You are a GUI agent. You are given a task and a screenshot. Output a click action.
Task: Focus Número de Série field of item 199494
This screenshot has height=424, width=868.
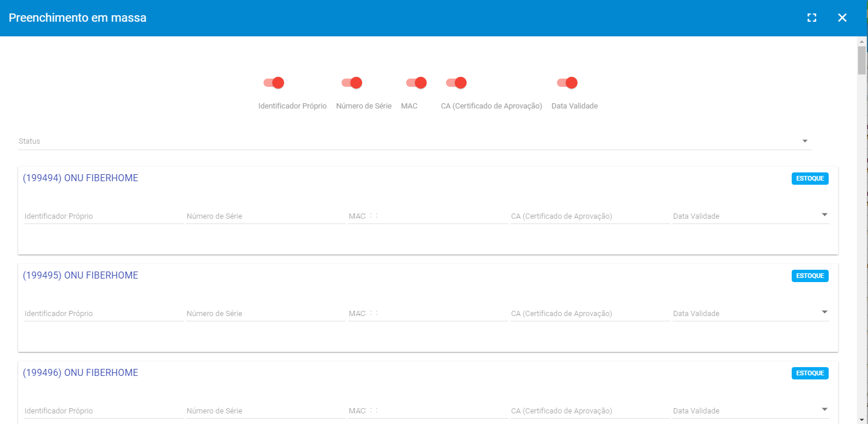(x=265, y=216)
